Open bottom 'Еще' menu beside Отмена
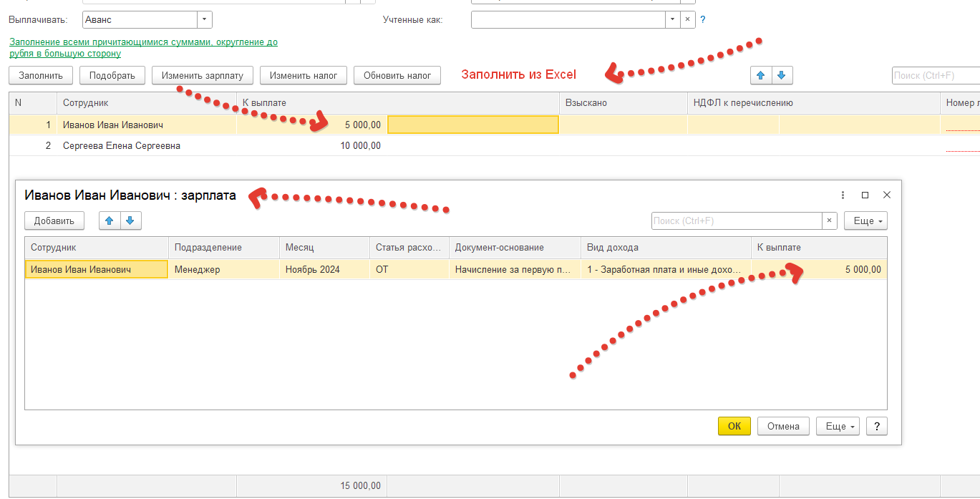The width and height of the screenshot is (980, 499). [837, 426]
